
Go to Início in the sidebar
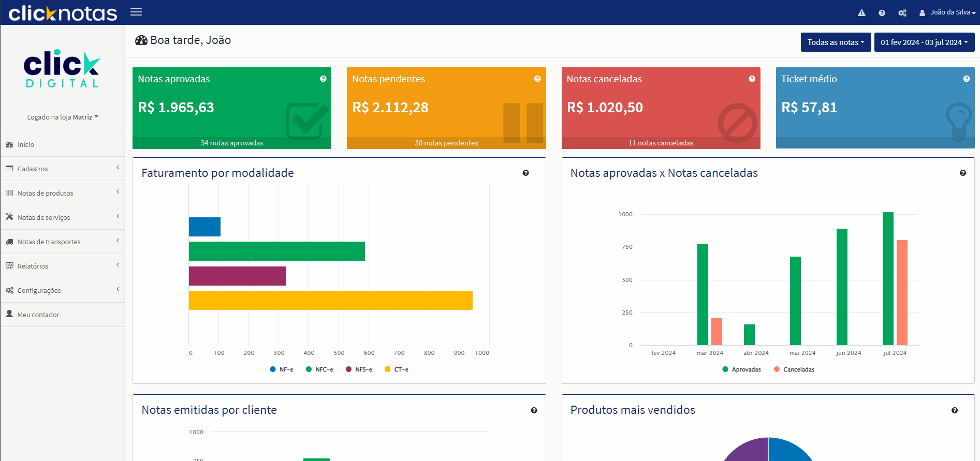click(x=62, y=144)
